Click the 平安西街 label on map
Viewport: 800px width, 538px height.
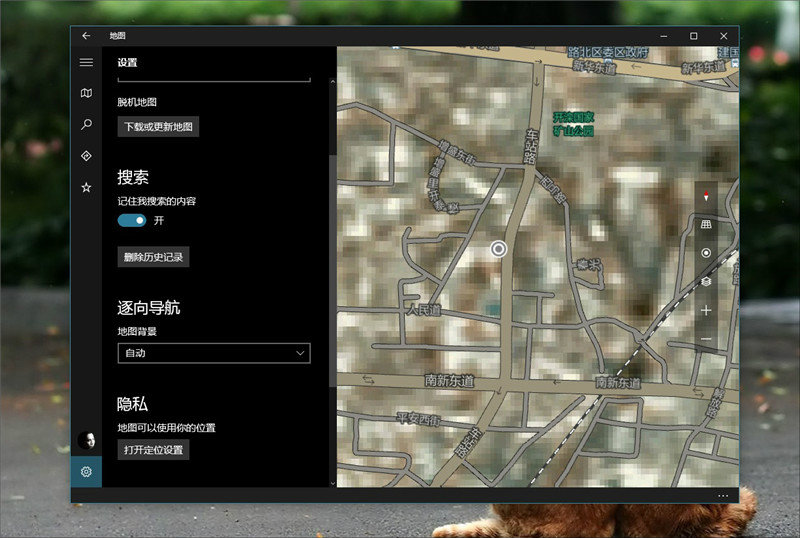coord(418,419)
